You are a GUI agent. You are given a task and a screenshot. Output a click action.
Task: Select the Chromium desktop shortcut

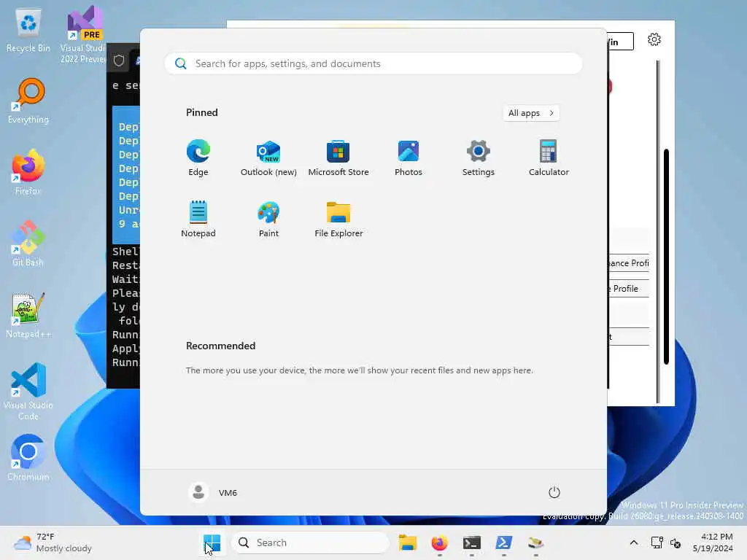(x=28, y=458)
